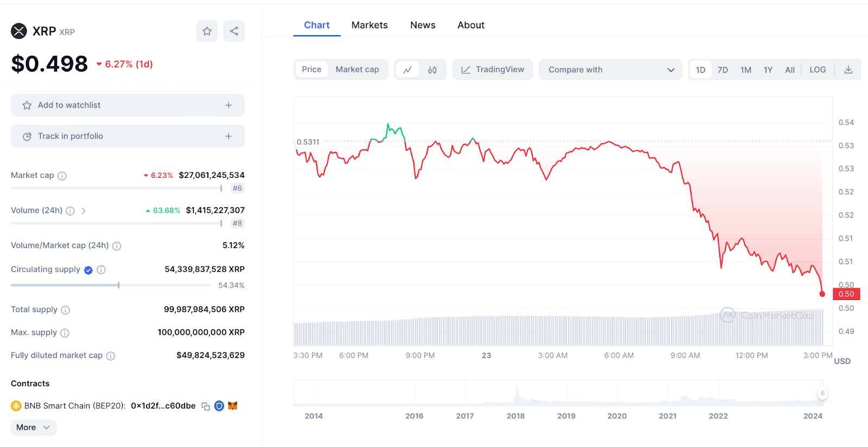Click the 5.12% volume ratio value
The height and width of the screenshot is (447, 868).
coord(233,245)
